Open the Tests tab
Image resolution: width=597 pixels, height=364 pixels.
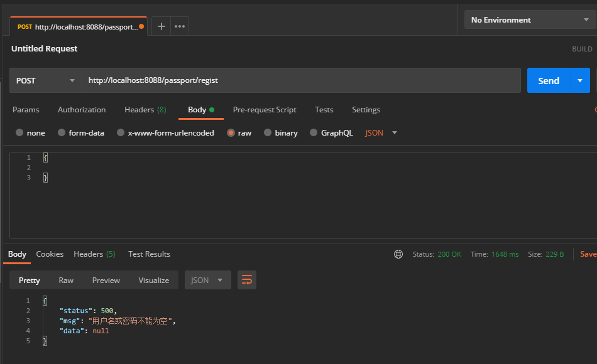324,110
